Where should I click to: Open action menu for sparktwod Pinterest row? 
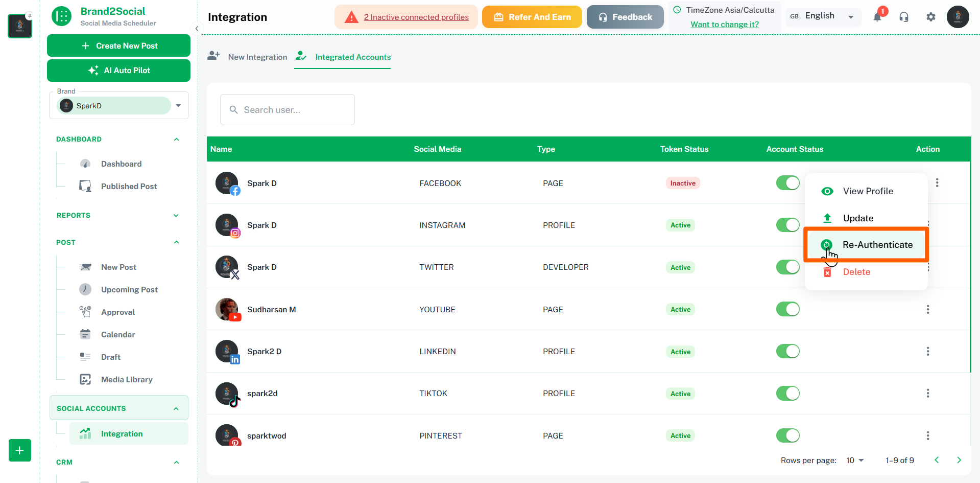point(928,435)
